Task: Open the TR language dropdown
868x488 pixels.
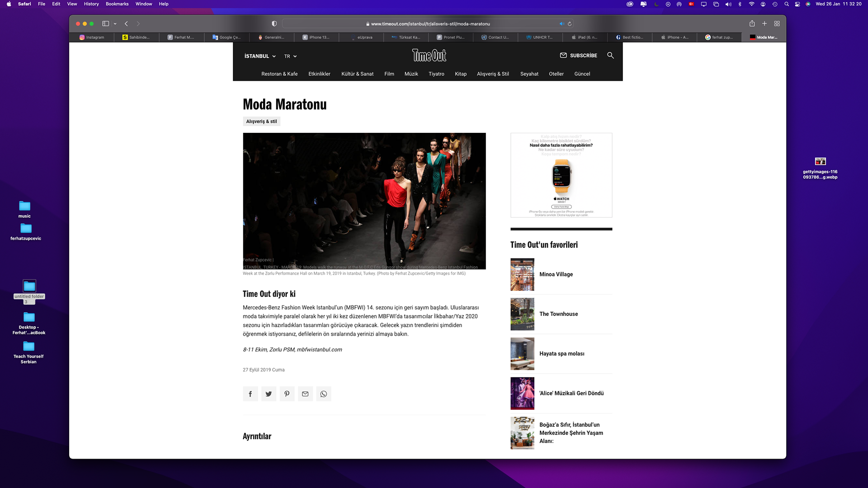Action: click(x=290, y=56)
